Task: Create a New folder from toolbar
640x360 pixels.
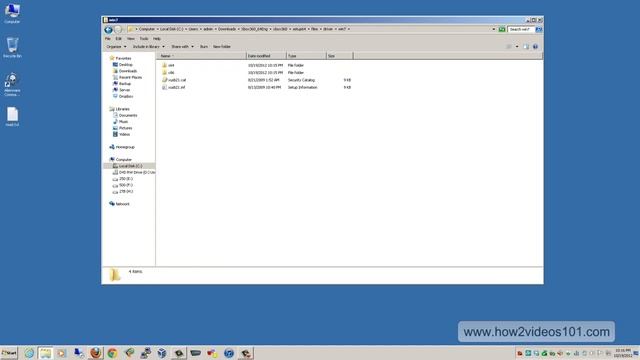Action: [x=222, y=47]
